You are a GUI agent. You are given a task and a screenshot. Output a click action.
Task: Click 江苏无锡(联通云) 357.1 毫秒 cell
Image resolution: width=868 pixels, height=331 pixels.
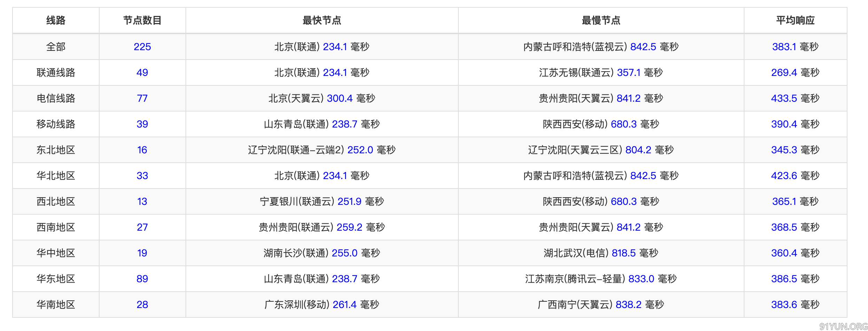pyautogui.click(x=601, y=72)
